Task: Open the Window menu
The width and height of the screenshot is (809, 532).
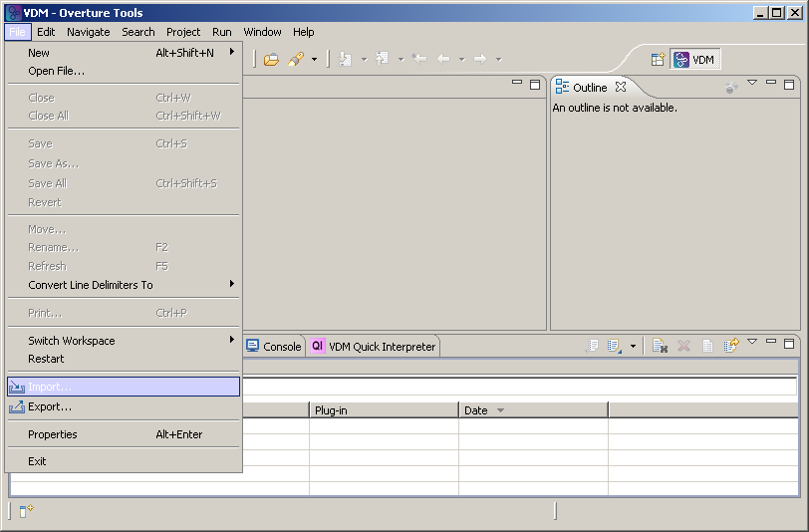Action: (x=262, y=32)
